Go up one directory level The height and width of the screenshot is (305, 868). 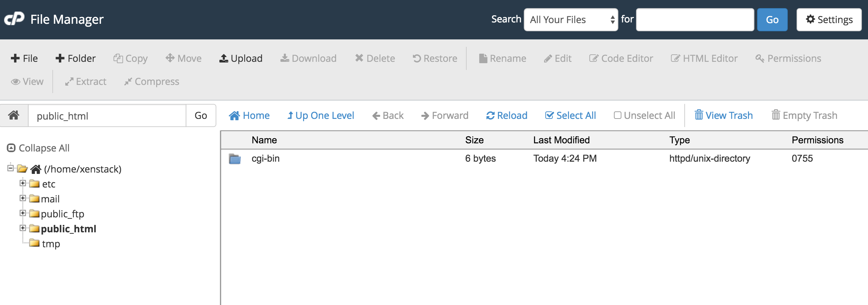(x=320, y=115)
